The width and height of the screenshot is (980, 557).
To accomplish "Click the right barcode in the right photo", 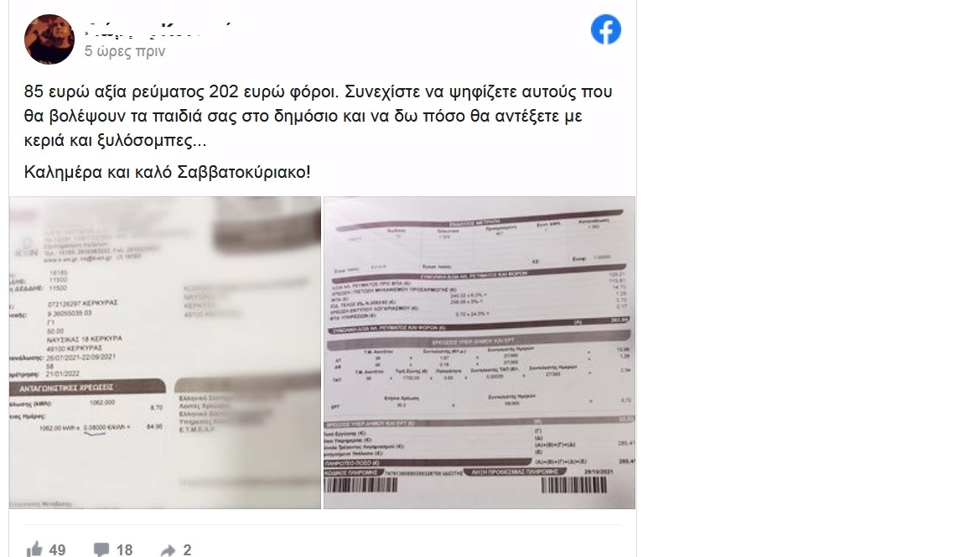I will [x=573, y=485].
